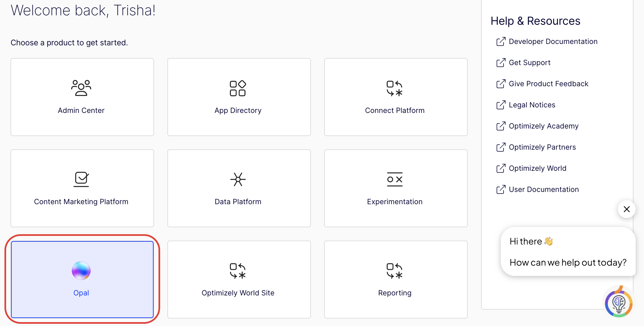The image size is (644, 326).
Task: Click the external link icon beside Legal Notices
Action: click(501, 105)
